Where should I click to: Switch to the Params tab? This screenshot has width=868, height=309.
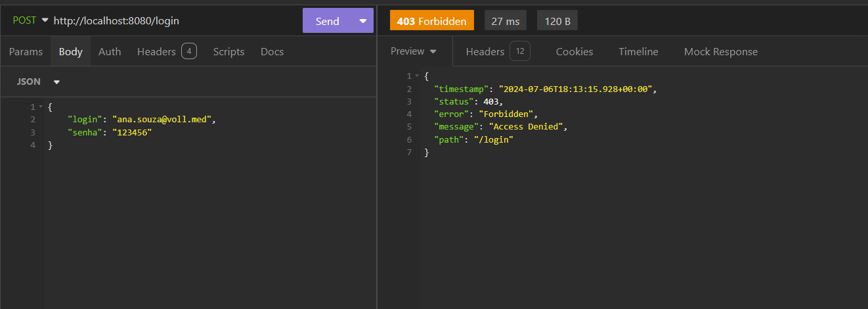[26, 51]
